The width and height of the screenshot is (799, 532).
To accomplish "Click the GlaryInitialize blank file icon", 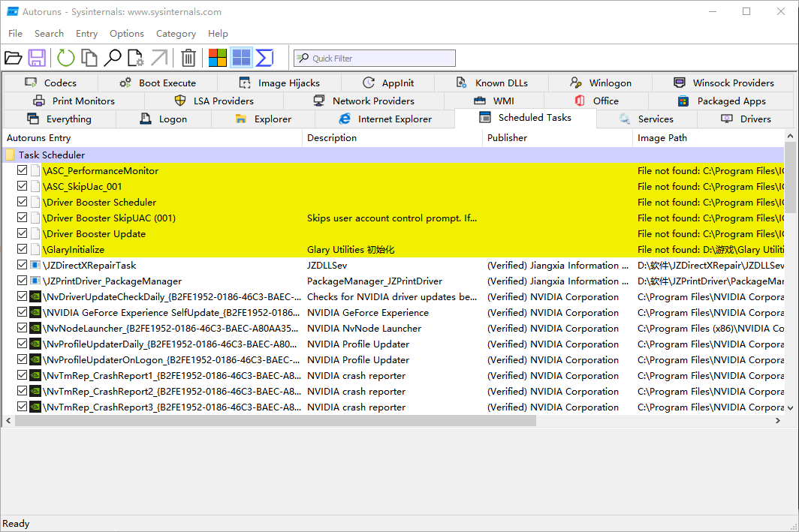I will tap(35, 249).
